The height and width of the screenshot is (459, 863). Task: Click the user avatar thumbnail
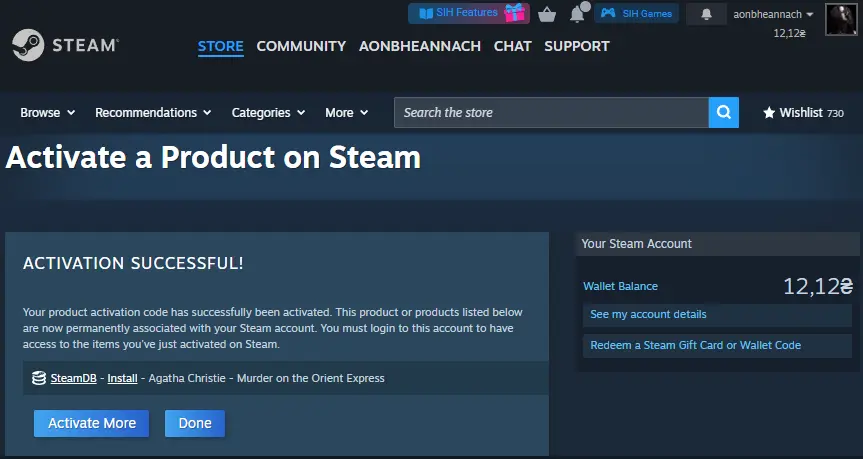tap(842, 19)
